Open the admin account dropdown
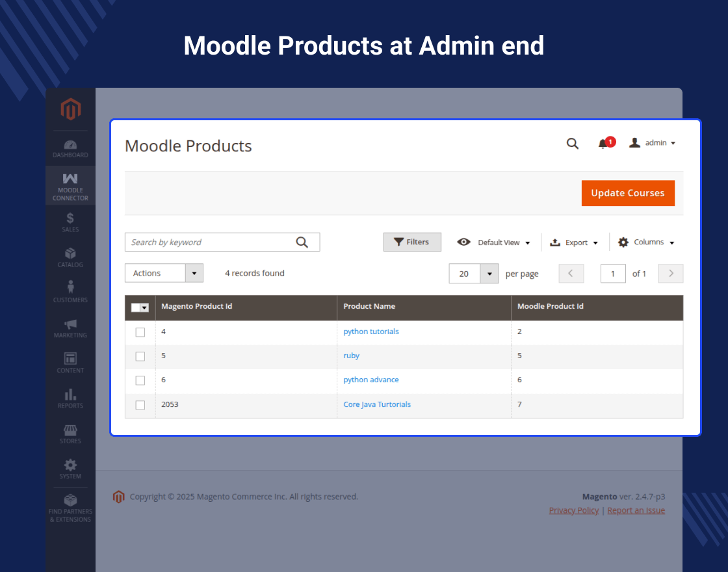The image size is (728, 572). pyautogui.click(x=653, y=143)
